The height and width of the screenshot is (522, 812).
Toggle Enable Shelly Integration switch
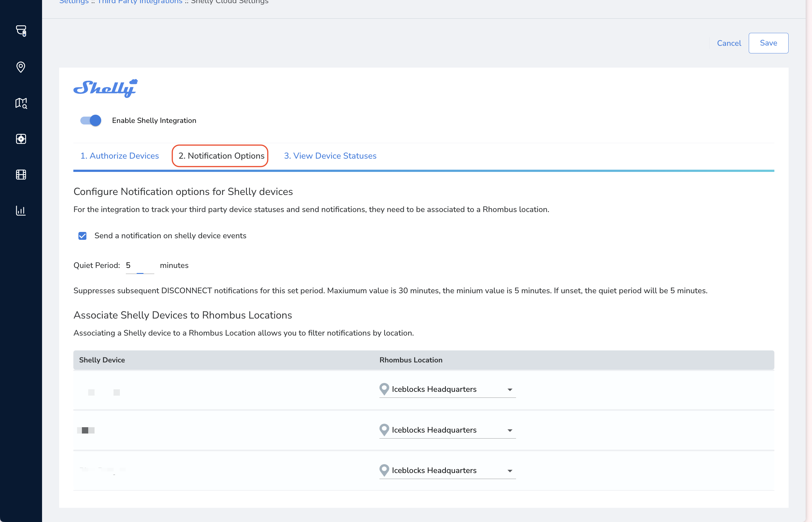coord(90,120)
